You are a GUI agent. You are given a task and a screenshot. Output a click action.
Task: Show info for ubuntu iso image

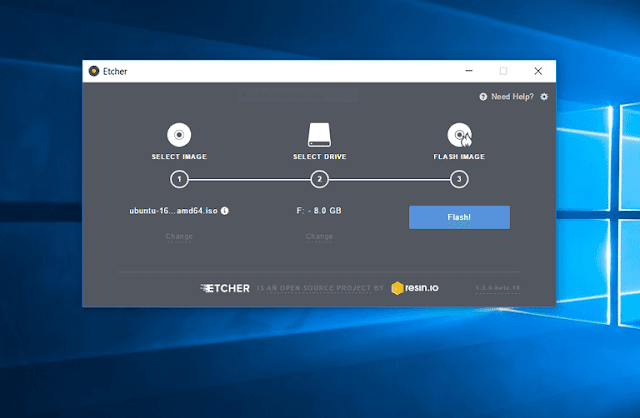click(x=225, y=211)
